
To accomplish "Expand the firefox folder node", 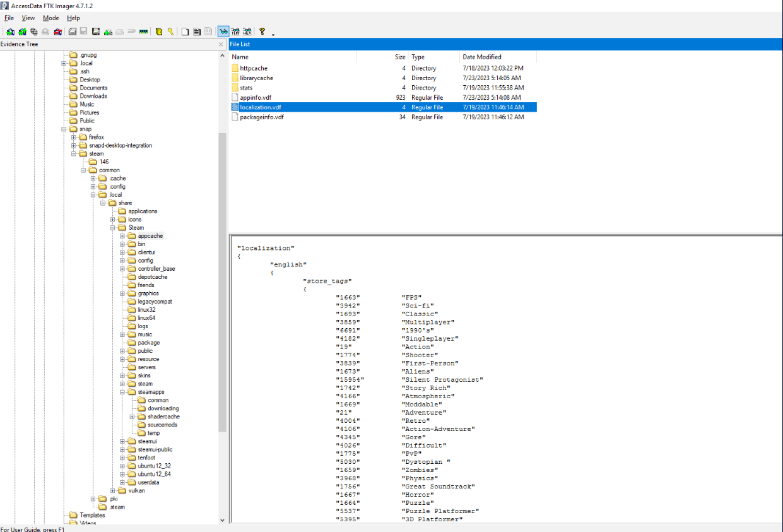I will 74,137.
